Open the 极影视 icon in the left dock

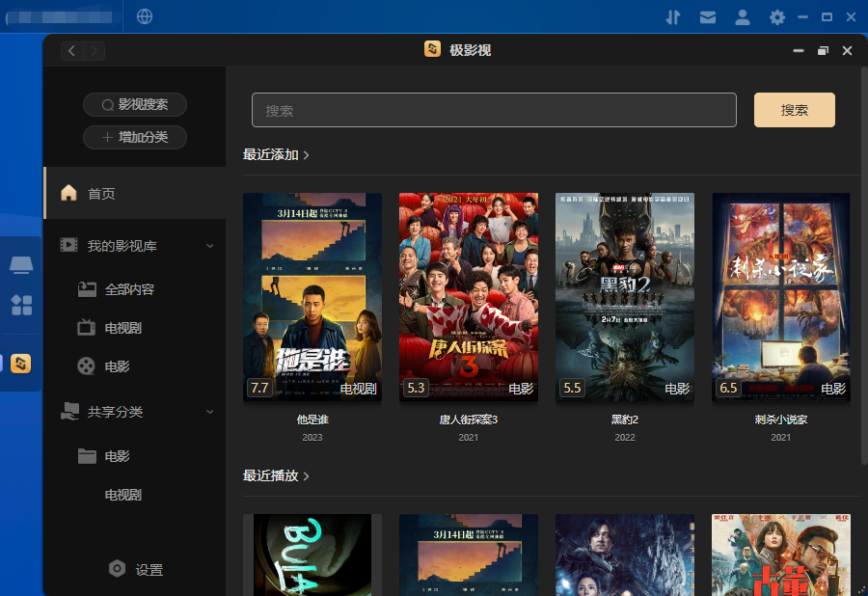point(21,364)
